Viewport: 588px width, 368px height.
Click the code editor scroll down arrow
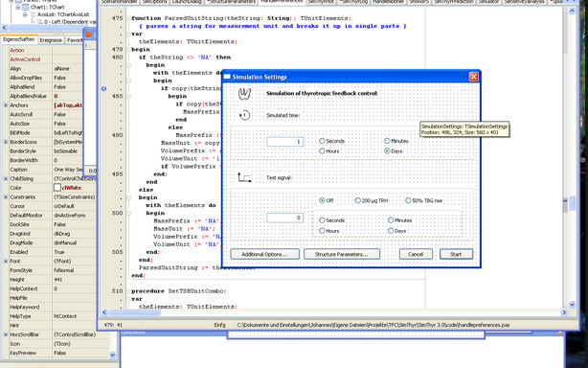[x=572, y=305]
